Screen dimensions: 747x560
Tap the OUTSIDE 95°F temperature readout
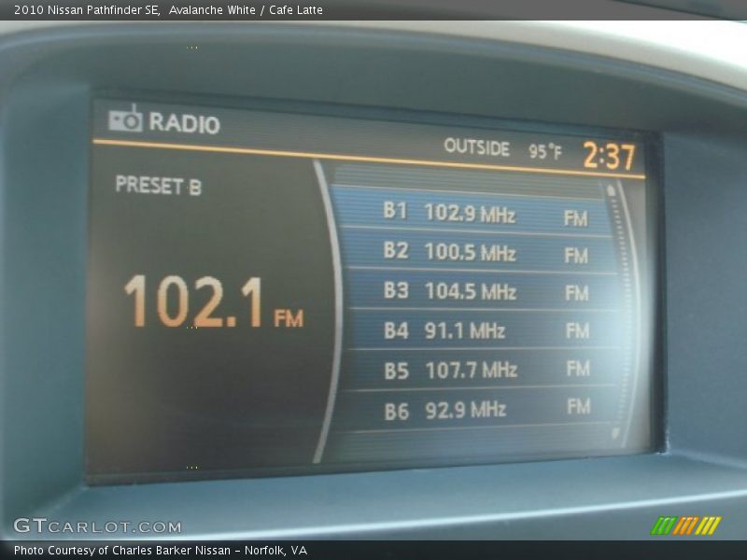(503, 149)
